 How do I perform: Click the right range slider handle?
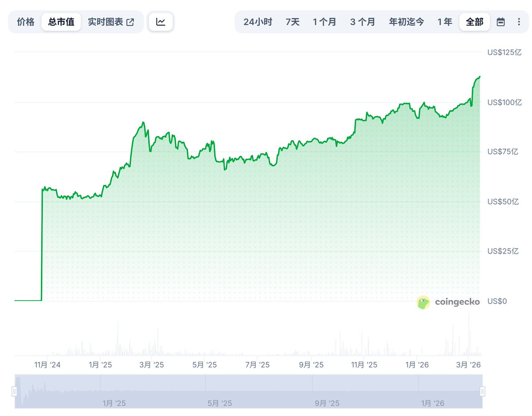pos(482,391)
